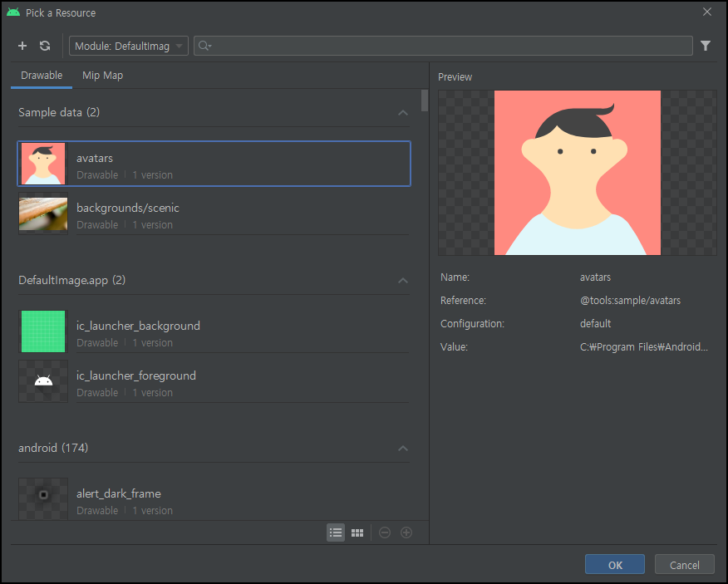
Task: Click the resource list scrollbar
Action: coord(425,101)
